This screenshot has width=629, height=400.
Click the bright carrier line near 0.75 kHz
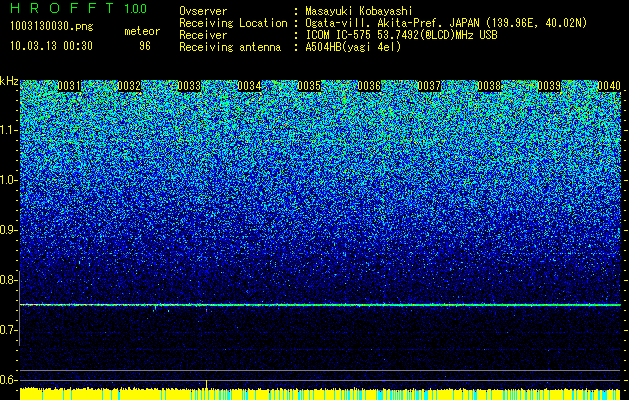coord(320,305)
